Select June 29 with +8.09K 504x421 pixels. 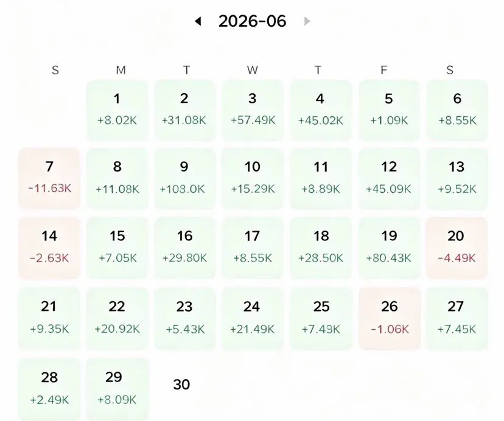[117, 389]
